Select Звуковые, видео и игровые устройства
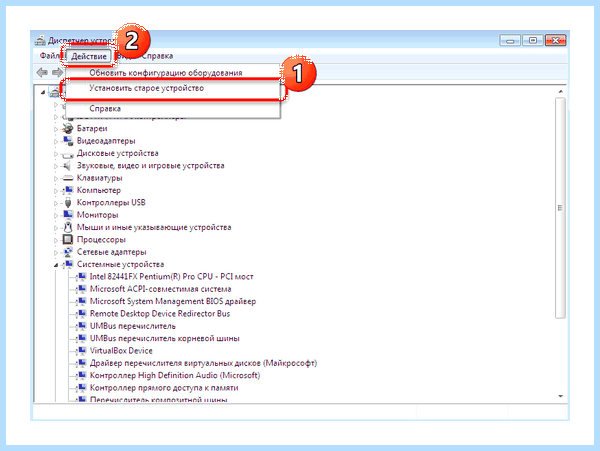 point(150,166)
